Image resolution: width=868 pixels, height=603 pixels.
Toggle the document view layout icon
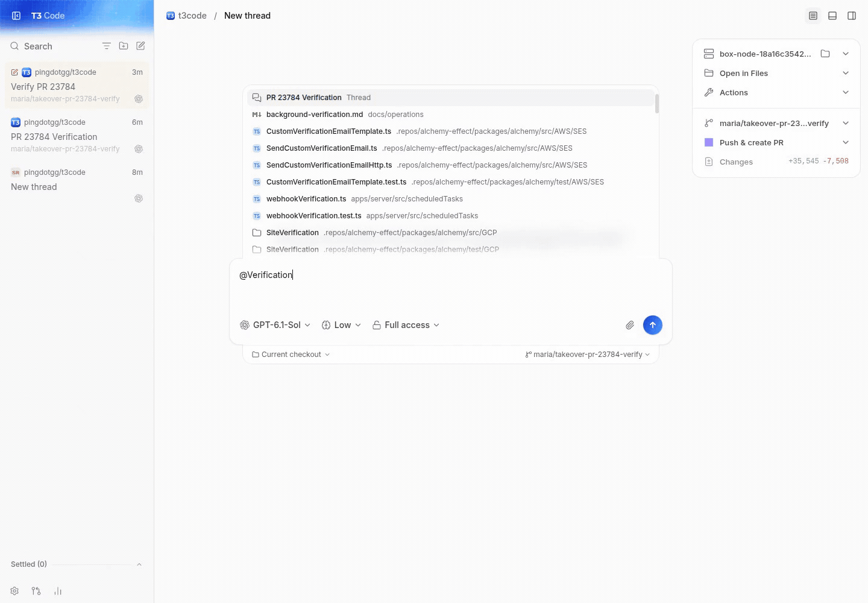click(813, 16)
